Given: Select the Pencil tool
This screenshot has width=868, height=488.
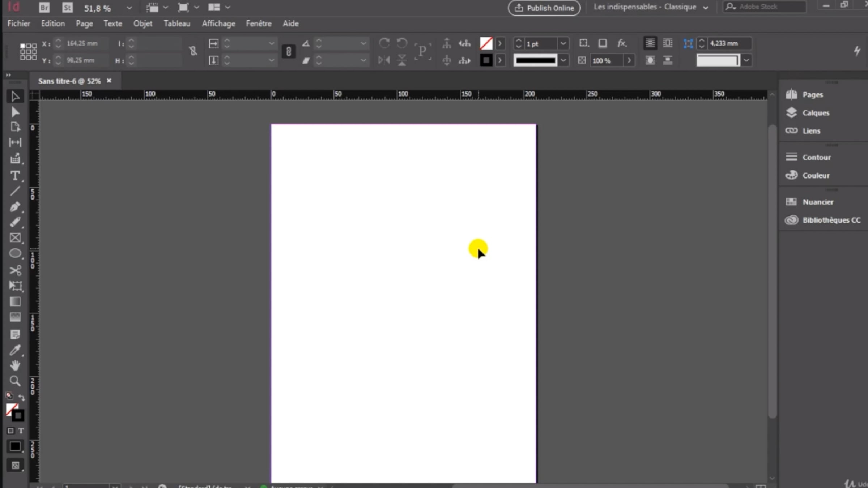Looking at the screenshot, I should point(15,222).
